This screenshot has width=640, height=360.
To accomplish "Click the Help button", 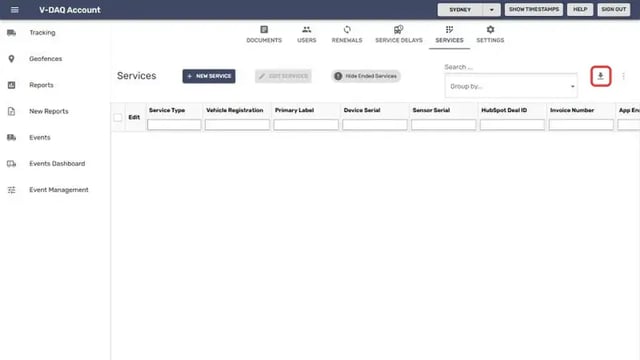I will (580, 9).
